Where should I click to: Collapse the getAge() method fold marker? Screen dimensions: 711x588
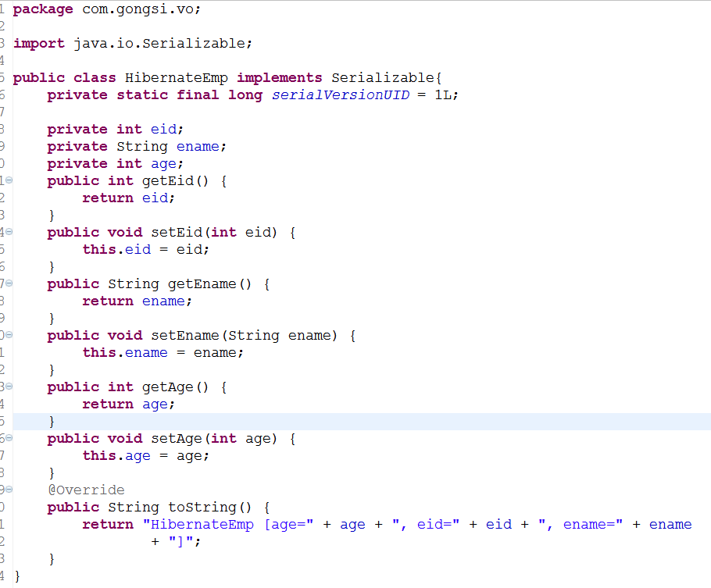point(9,387)
